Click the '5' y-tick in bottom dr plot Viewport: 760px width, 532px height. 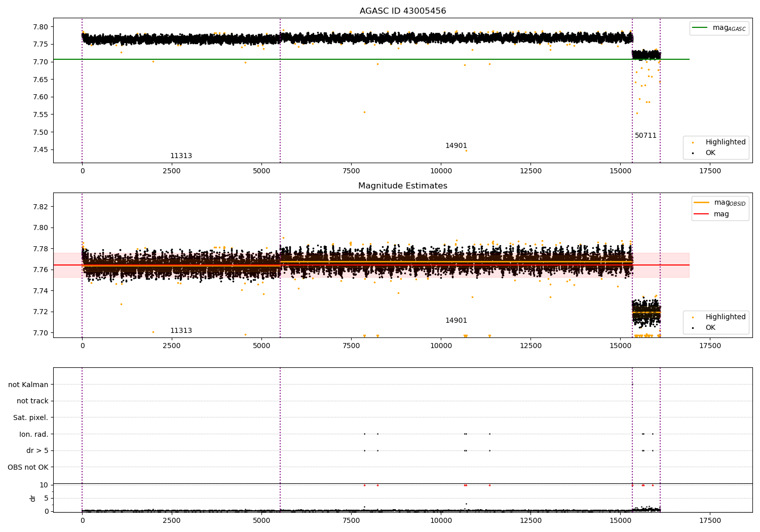47,498
